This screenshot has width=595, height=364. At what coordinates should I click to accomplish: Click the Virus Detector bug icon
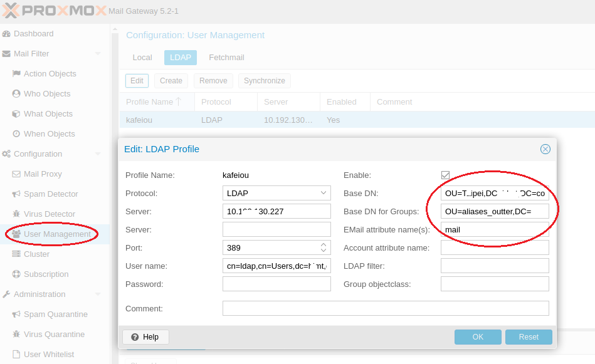point(16,214)
